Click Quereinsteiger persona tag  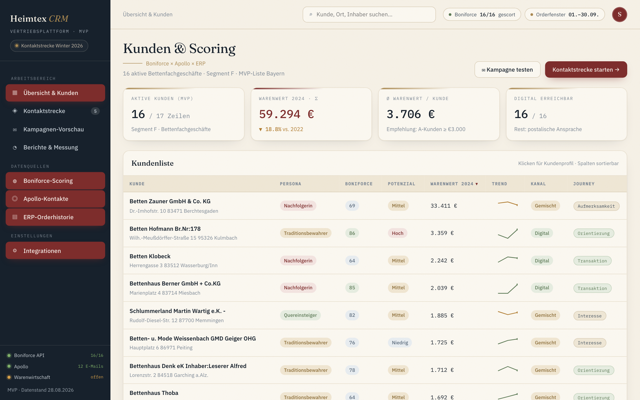300,315
